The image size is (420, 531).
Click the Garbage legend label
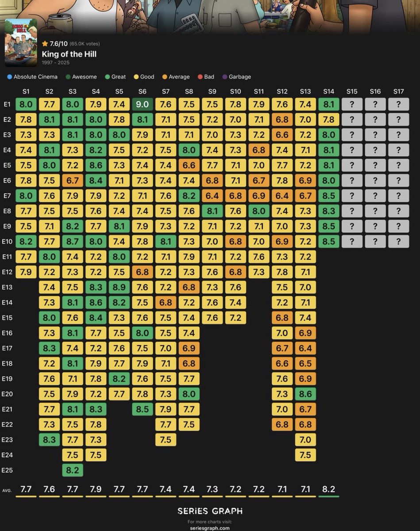click(x=240, y=77)
